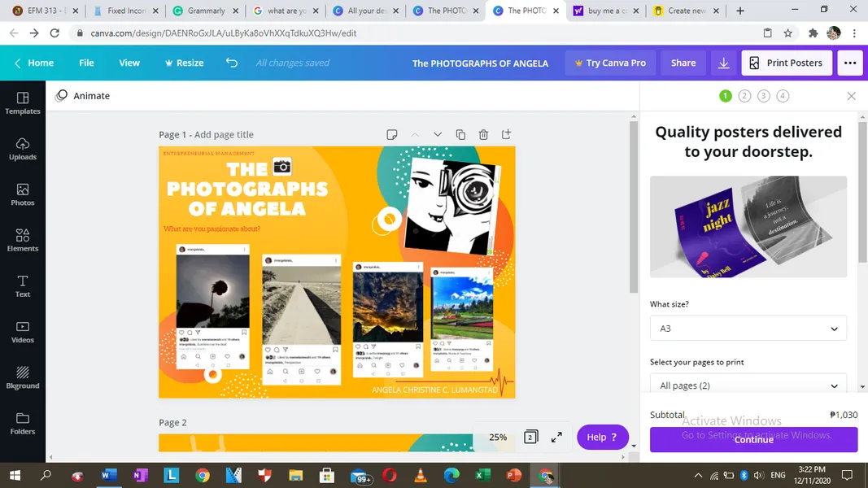This screenshot has height=488, width=868.
Task: Expand the A3 size dropdown
Action: click(x=748, y=329)
